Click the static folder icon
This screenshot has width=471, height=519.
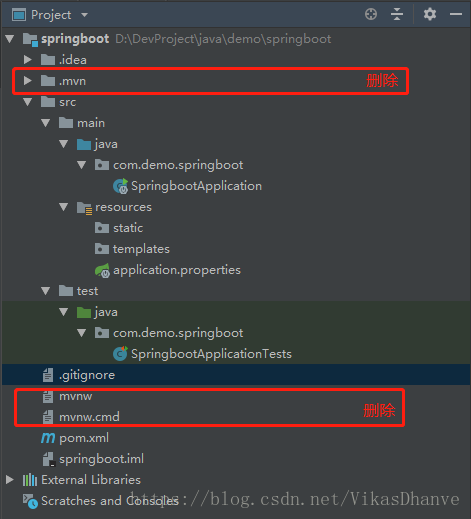pos(102,228)
